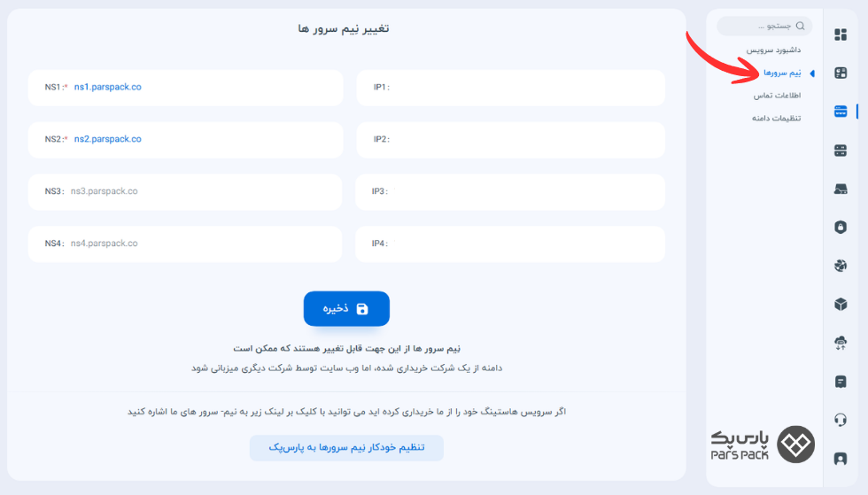
Task: Click the security lock shield icon
Action: coord(841,227)
